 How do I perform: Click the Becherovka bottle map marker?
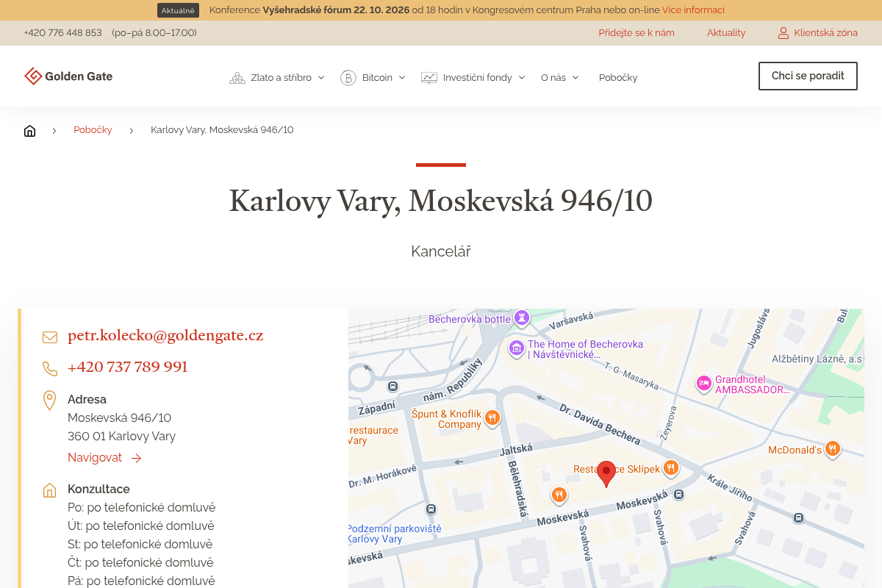click(x=522, y=318)
